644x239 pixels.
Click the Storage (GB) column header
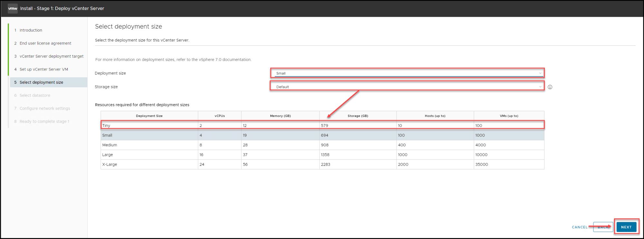(x=358, y=116)
